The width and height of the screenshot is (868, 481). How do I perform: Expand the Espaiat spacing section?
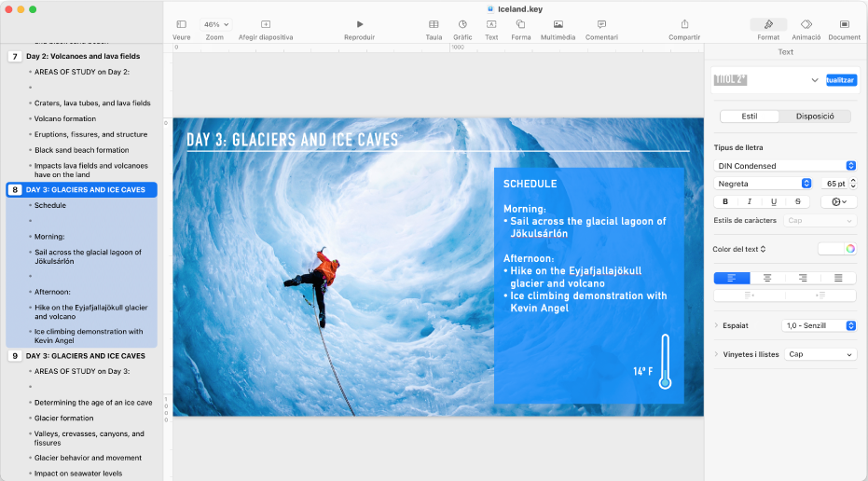(716, 325)
